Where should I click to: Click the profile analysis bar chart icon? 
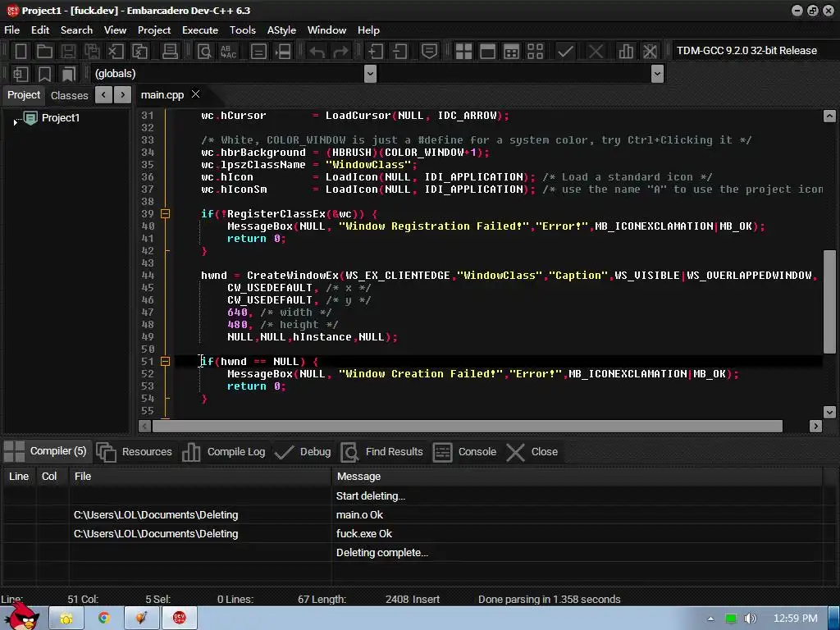[626, 51]
